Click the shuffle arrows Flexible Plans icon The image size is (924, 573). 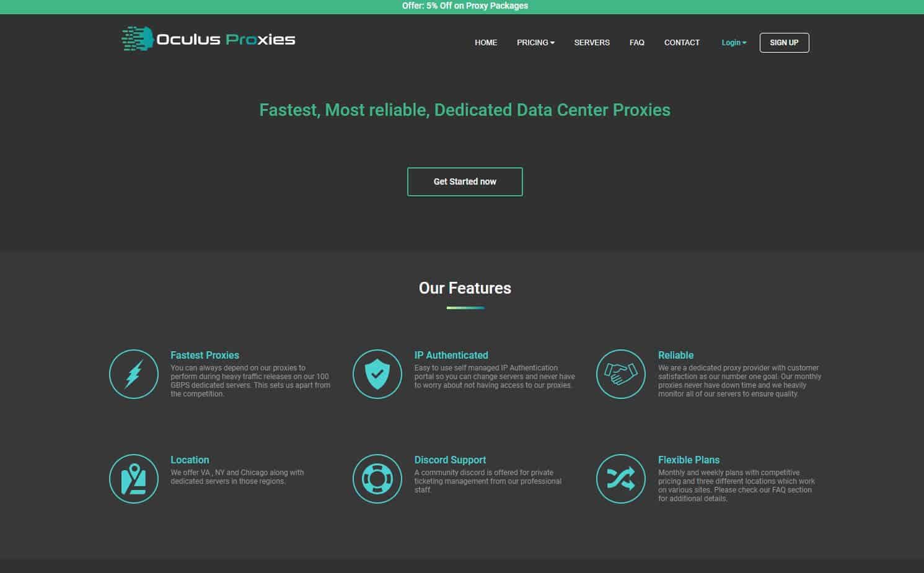tap(621, 479)
